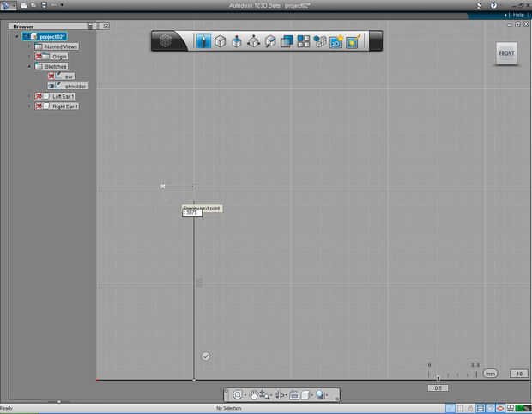Viewport: 532px width, 414px height.
Task: Click the FRONT face of view cube
Action: tap(506, 53)
